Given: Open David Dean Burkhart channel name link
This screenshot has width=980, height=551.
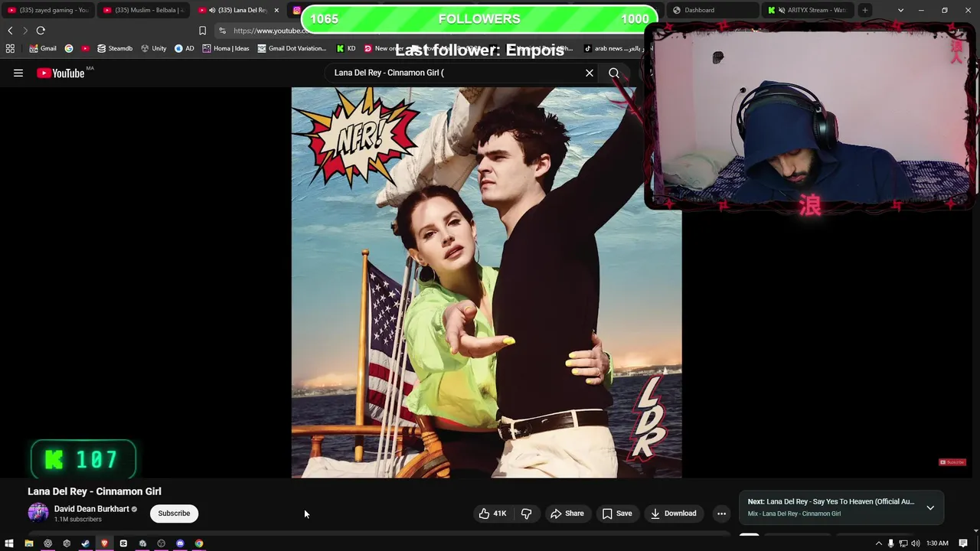Looking at the screenshot, I should [x=92, y=509].
